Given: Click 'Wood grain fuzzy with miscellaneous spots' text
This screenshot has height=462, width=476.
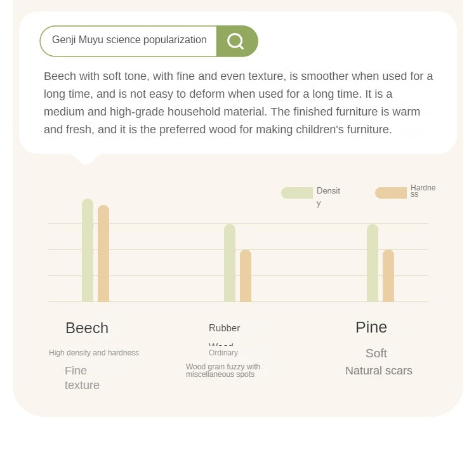Looking at the screenshot, I should [223, 371].
